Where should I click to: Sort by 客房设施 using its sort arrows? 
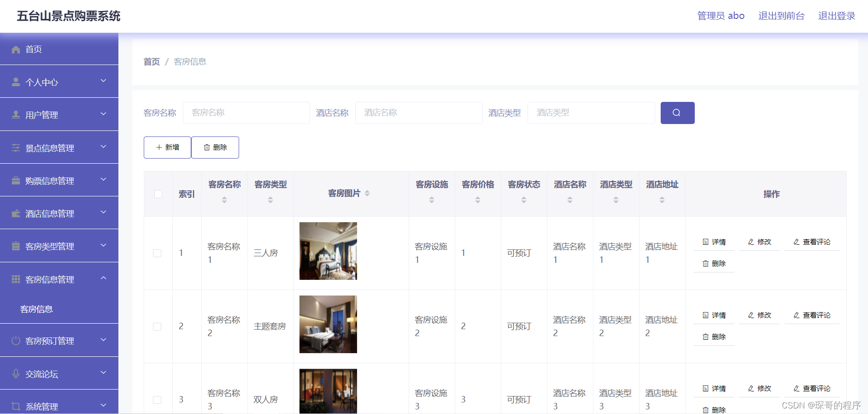tap(432, 200)
